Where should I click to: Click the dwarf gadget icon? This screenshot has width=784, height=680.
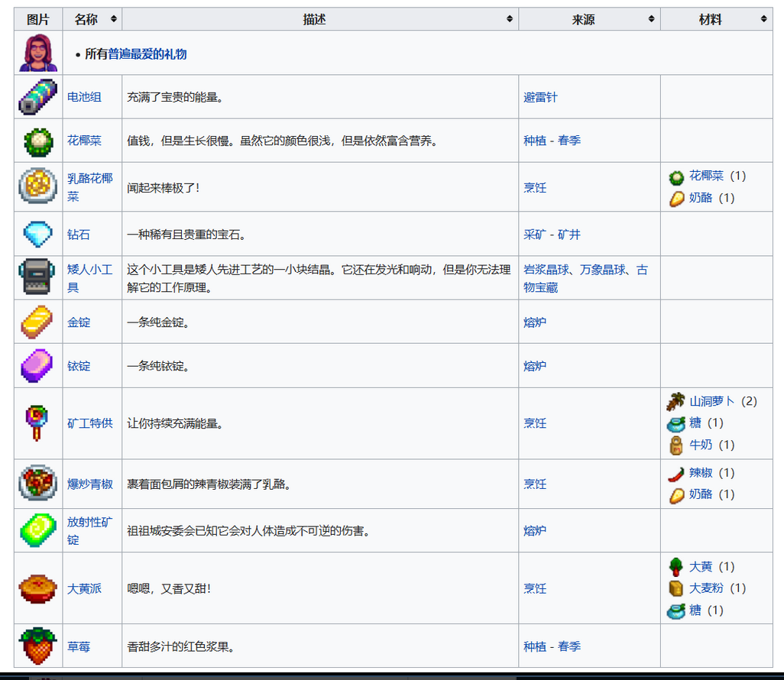pos(37,277)
